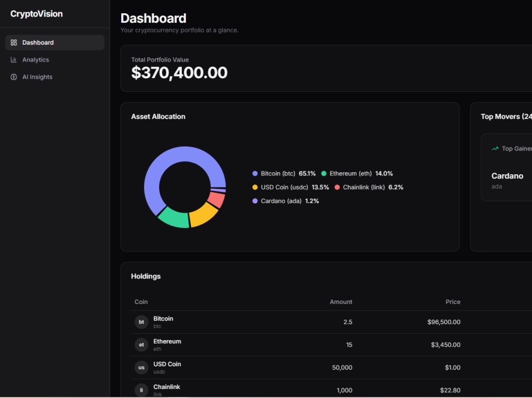
Task: Click the CryptoVision logo text
Action: point(36,14)
